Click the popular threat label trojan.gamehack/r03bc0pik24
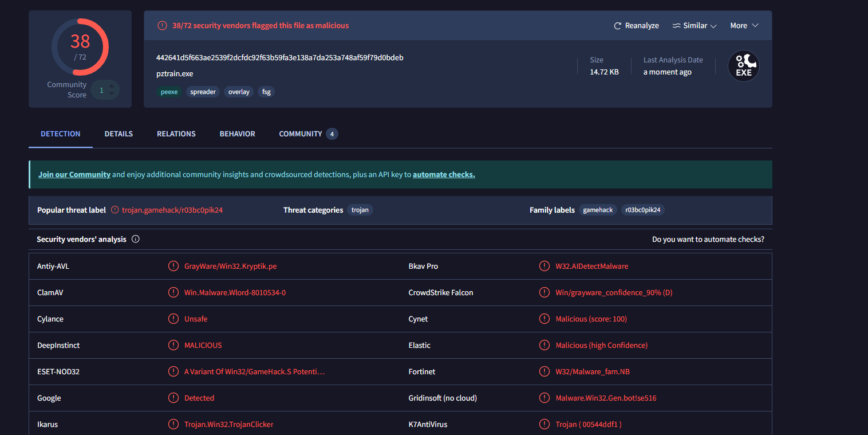Viewport: 868px width, 435px height. point(172,210)
